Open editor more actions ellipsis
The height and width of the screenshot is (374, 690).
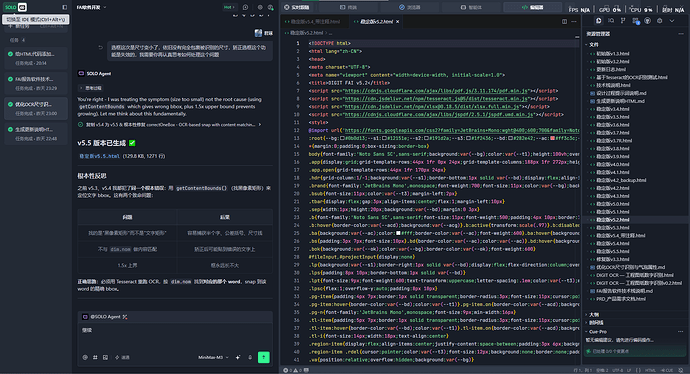[573, 21]
